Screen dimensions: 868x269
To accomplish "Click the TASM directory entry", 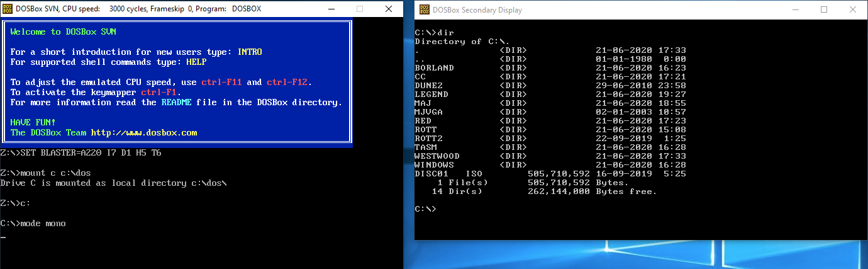I will click(550, 147).
